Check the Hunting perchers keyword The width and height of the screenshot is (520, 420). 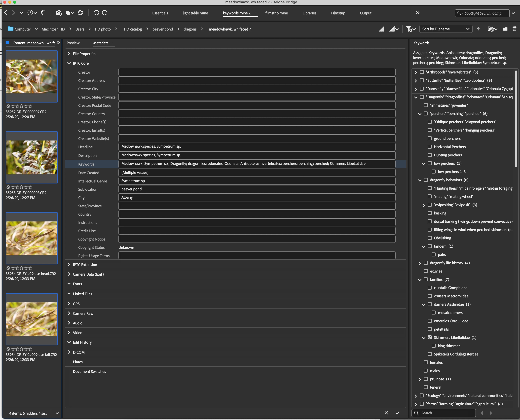click(430, 155)
